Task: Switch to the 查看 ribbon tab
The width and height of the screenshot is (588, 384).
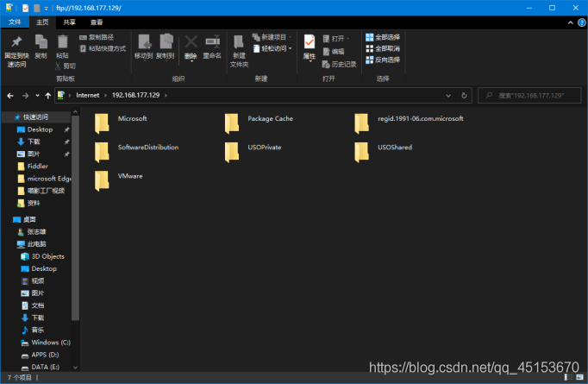Action: [97, 22]
